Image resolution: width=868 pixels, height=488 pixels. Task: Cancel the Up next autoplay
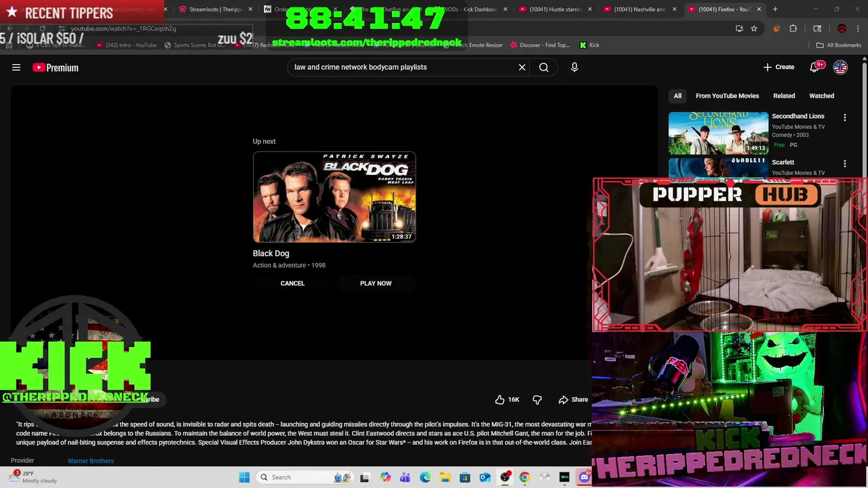[x=292, y=283]
